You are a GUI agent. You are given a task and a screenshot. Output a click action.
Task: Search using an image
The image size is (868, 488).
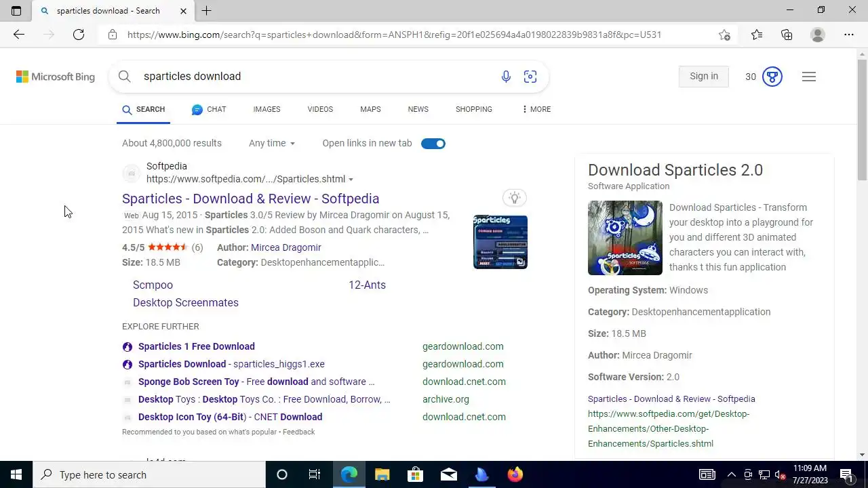point(530,77)
